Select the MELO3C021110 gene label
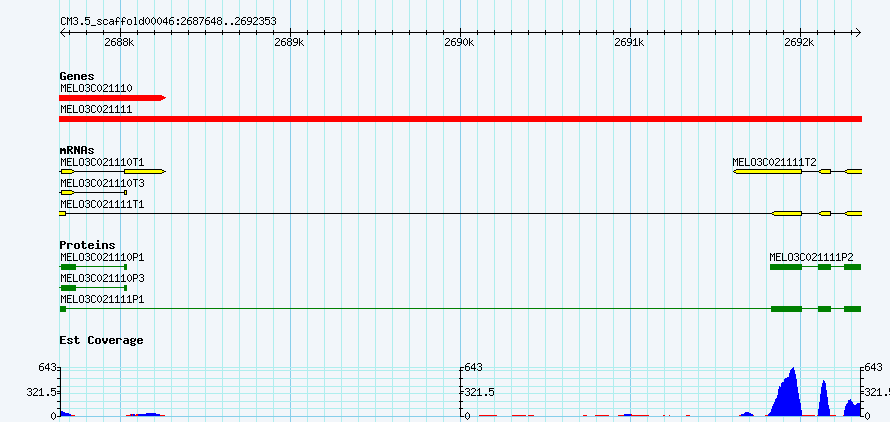The width and height of the screenshot is (890, 422). pyautogui.click(x=96, y=88)
